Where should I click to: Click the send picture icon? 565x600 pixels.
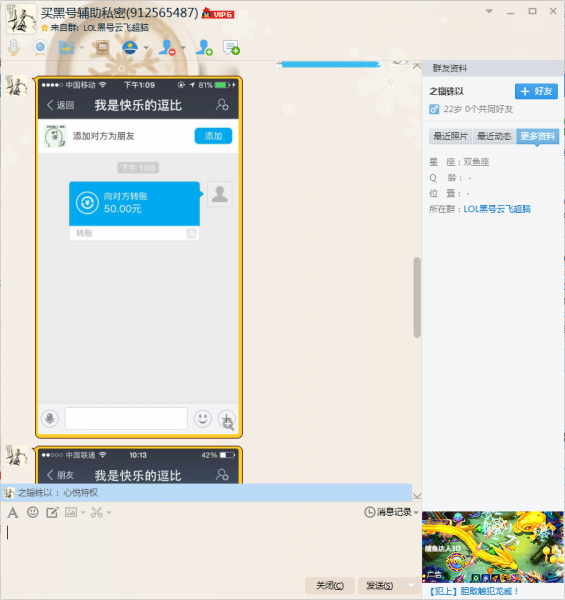[71, 512]
